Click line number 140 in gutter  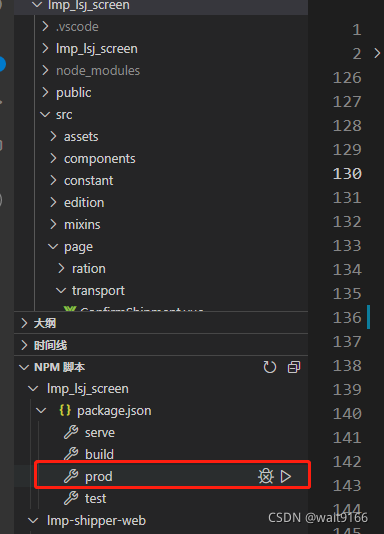[x=347, y=414]
